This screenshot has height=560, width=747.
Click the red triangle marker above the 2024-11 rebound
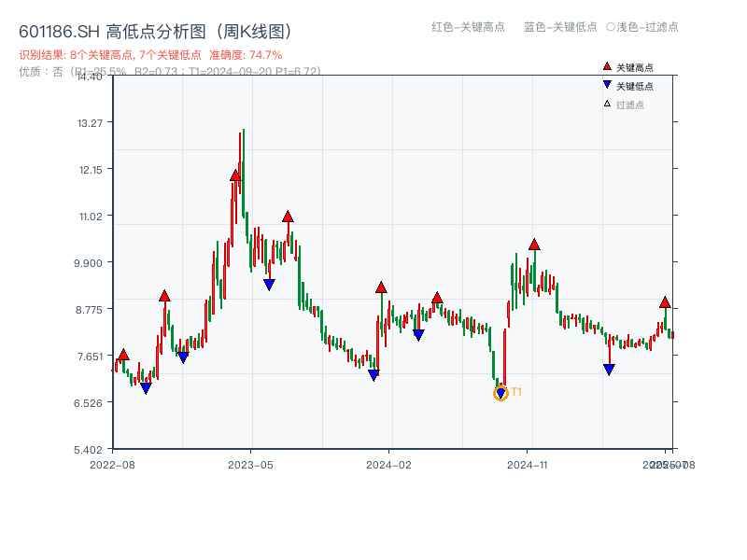click(x=534, y=244)
